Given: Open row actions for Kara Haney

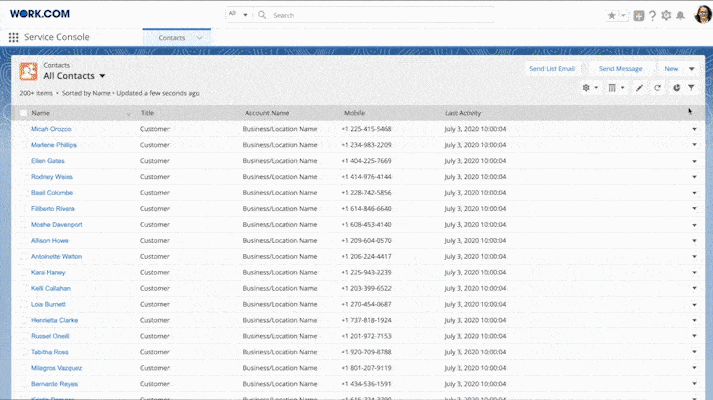Looking at the screenshot, I should (694, 272).
